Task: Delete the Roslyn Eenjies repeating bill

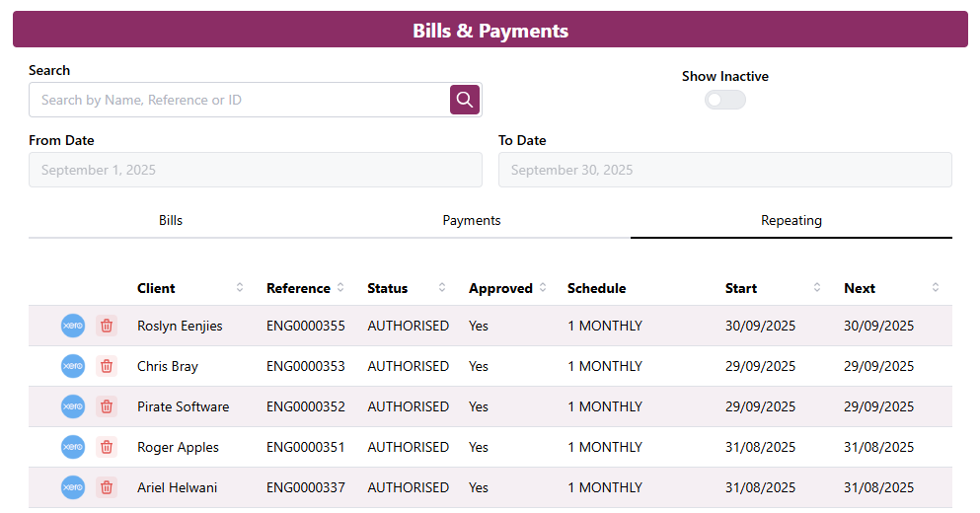Action: click(x=107, y=326)
